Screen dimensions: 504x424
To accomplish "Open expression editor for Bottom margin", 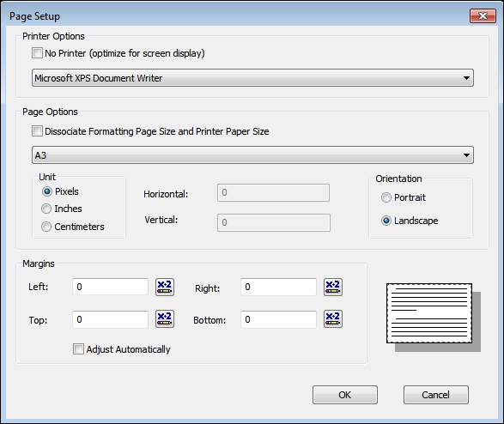I will coord(333,319).
